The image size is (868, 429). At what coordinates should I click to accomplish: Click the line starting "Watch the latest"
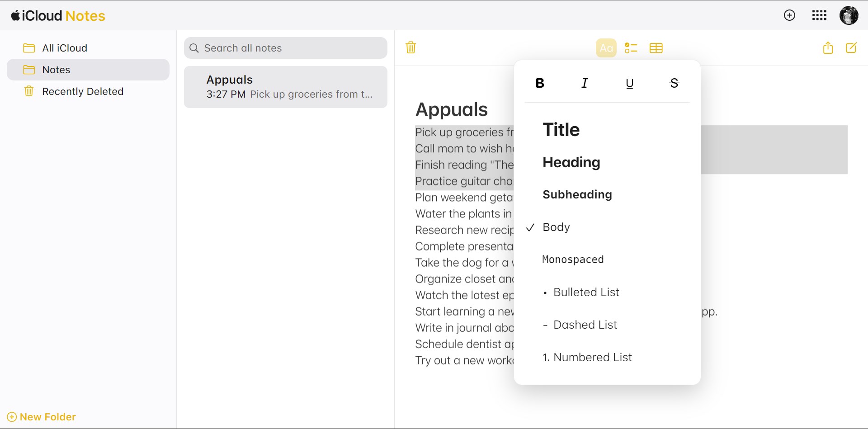coord(464,295)
